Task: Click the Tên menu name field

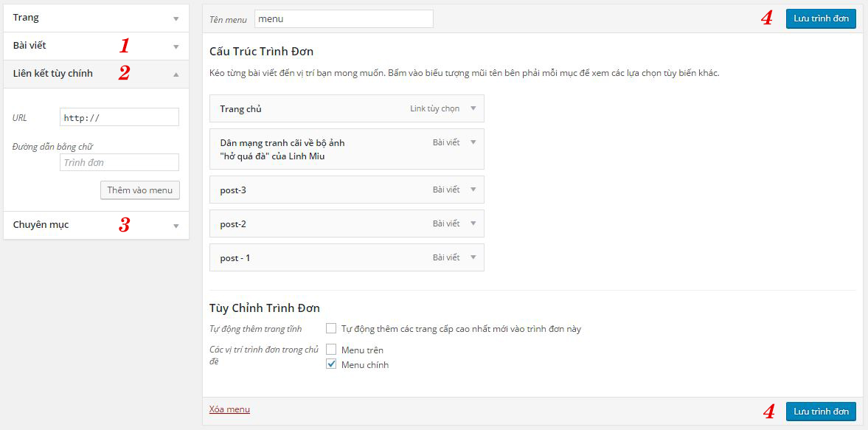Action: tap(343, 19)
